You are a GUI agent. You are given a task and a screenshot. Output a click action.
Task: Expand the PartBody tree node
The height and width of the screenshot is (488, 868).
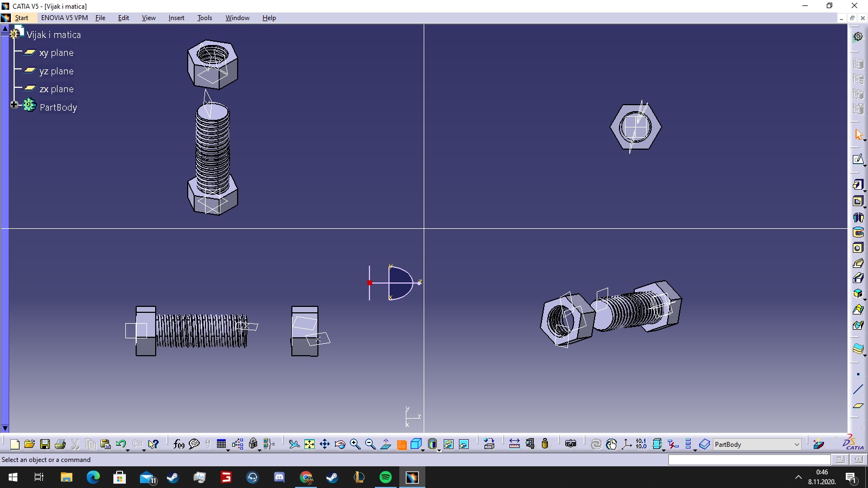pyautogui.click(x=14, y=105)
